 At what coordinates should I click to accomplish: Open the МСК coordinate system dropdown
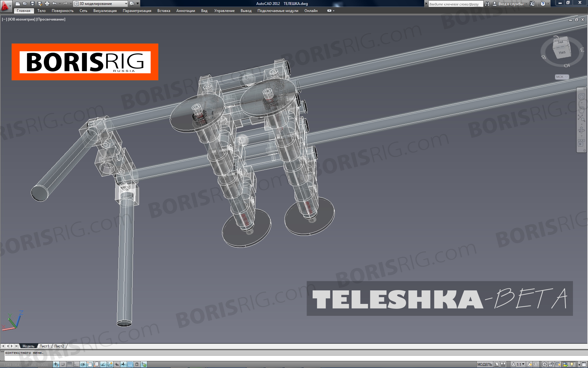pos(562,77)
